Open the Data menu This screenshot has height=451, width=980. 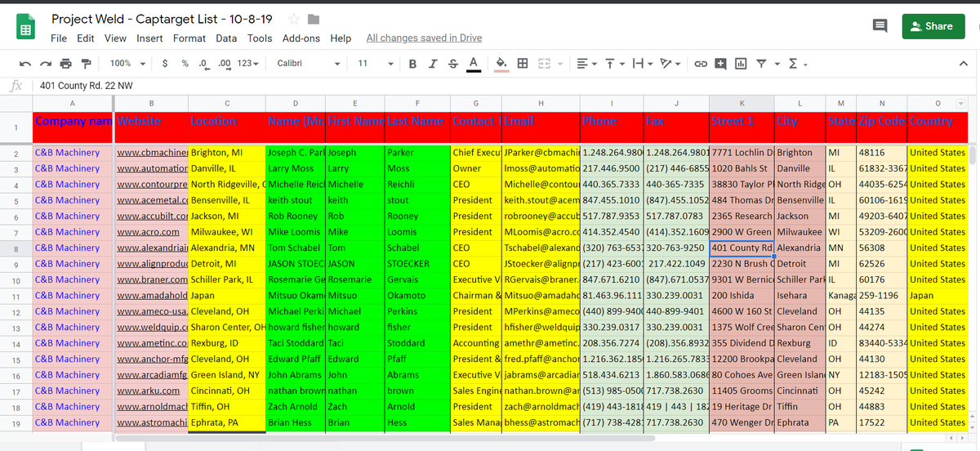click(226, 38)
